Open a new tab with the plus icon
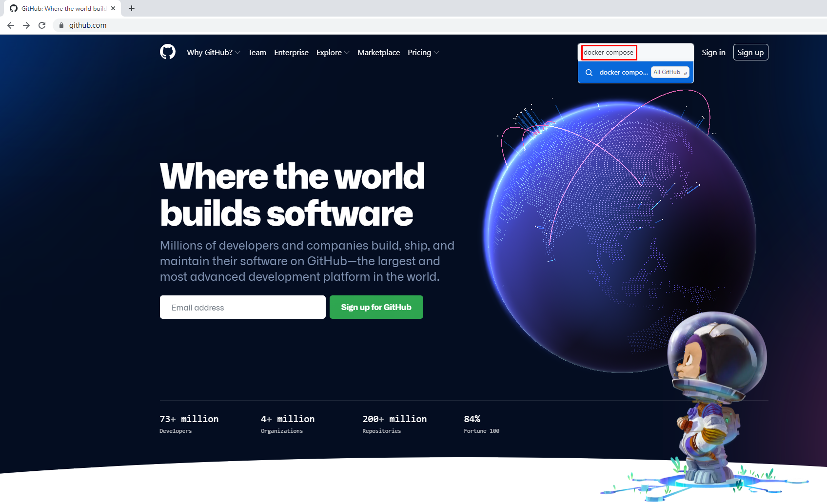Viewport: 827px width, 504px height. click(x=132, y=8)
